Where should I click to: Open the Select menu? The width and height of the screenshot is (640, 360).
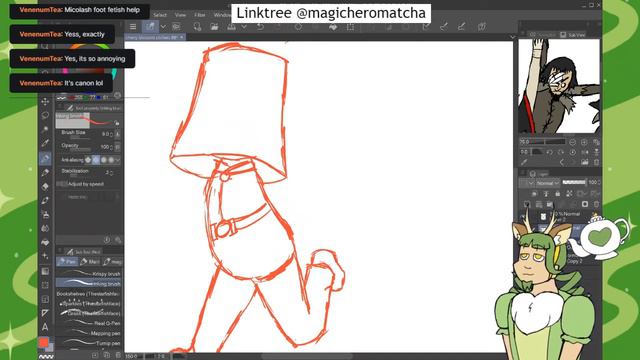(160, 15)
